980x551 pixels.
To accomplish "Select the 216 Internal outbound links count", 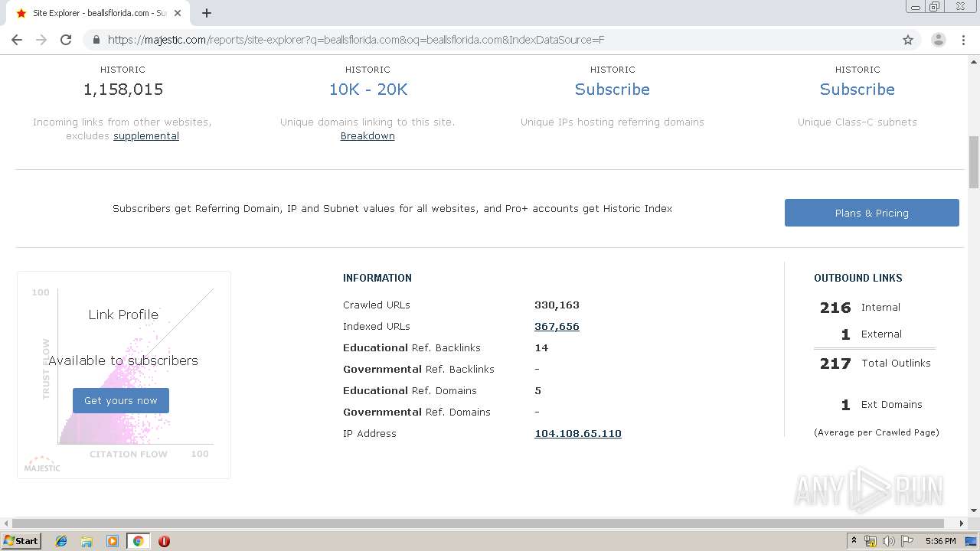I will click(835, 308).
